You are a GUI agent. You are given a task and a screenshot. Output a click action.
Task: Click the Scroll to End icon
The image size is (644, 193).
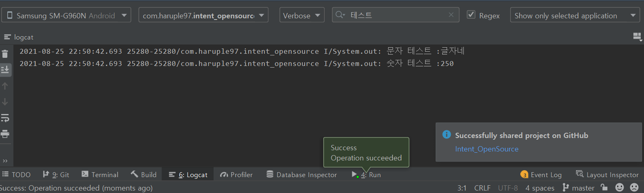[x=5, y=70]
